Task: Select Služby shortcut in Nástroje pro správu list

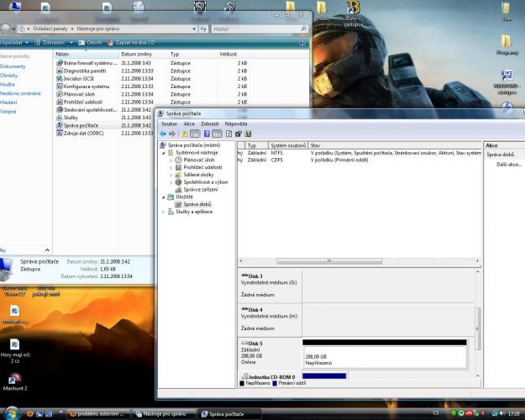Action: tap(71, 118)
